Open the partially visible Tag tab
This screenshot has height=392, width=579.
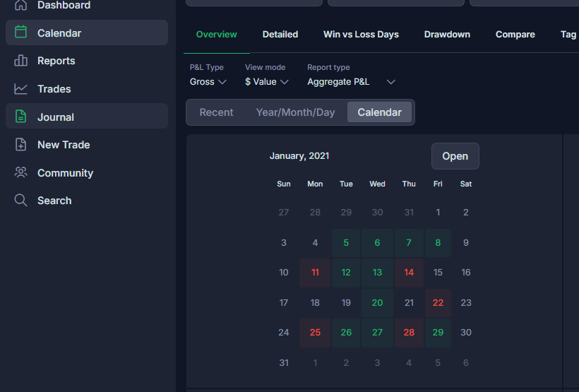pos(568,35)
